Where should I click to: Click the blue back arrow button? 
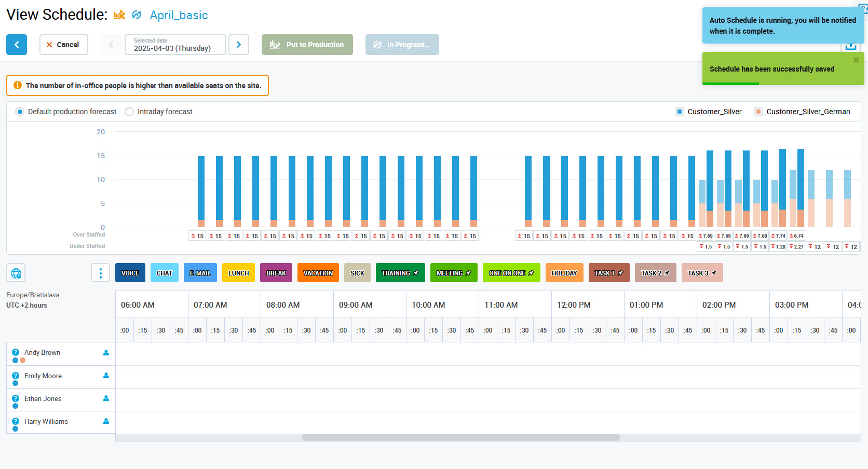[x=17, y=45]
